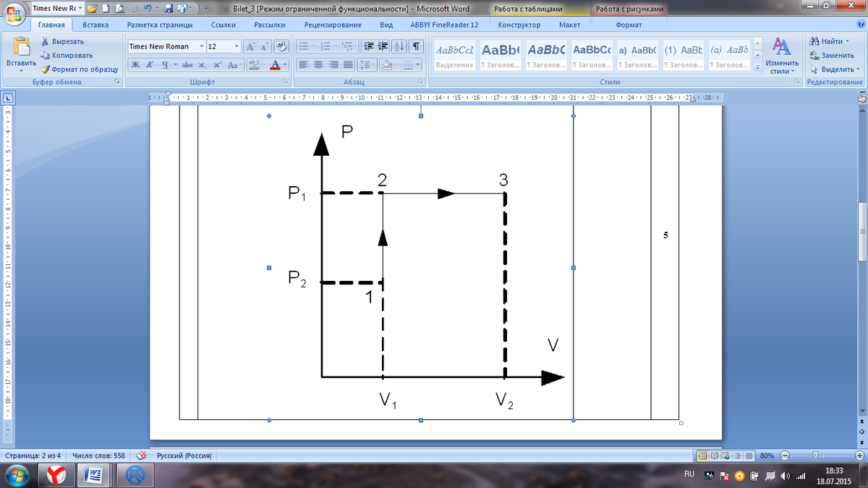Image resolution: width=868 pixels, height=488 pixels.
Task: Click the Sort A-Z icon in Абзац group
Action: pyautogui.click(x=399, y=46)
